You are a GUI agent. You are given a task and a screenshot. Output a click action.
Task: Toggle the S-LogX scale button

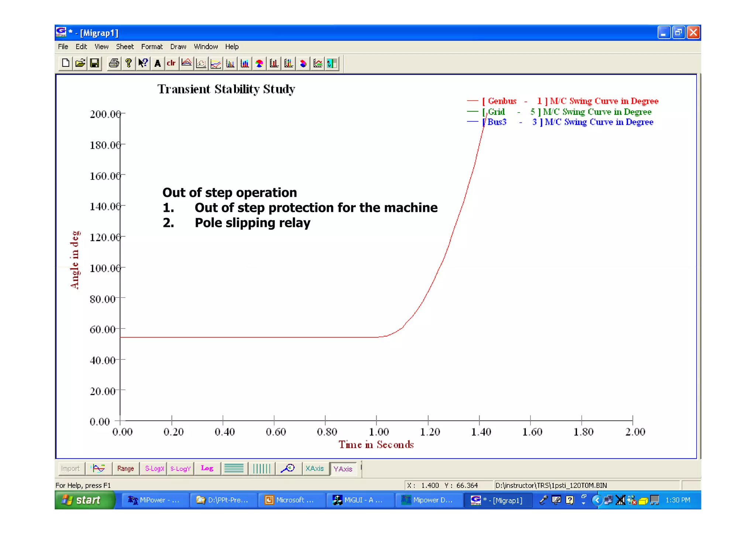154,469
